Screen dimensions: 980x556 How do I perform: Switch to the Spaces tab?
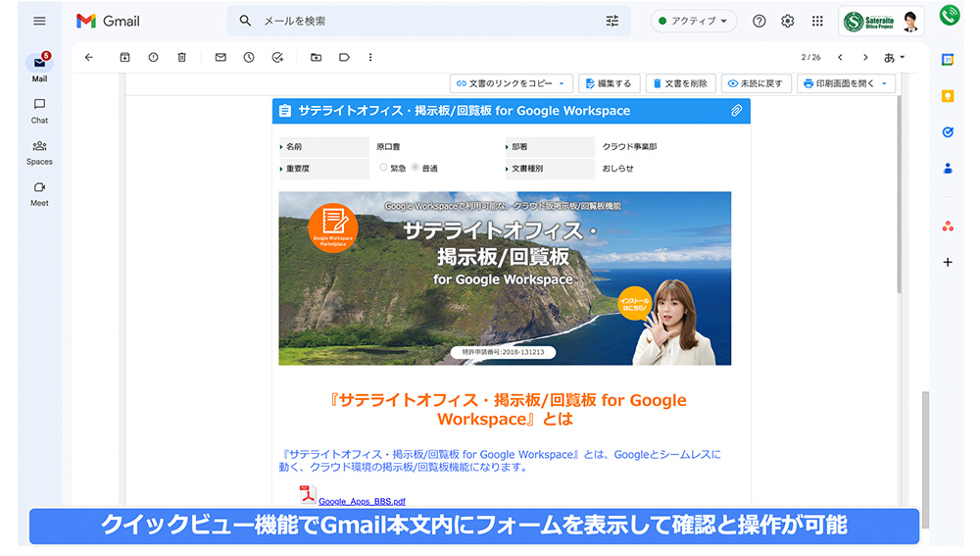click(x=39, y=153)
